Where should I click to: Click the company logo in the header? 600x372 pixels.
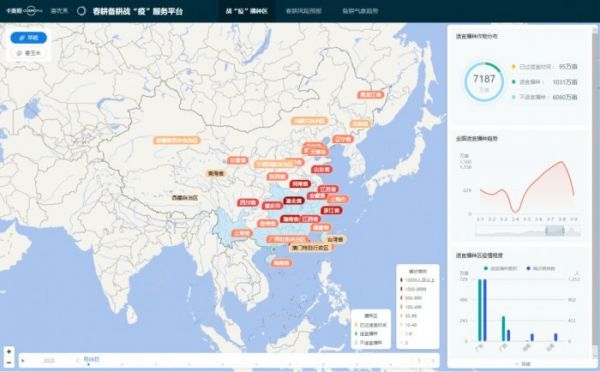point(24,11)
